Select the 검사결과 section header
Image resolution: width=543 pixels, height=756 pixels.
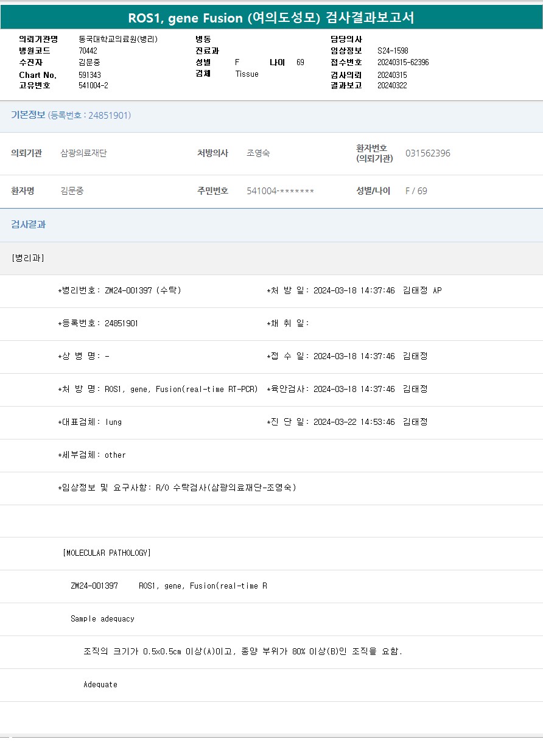pos(28,225)
